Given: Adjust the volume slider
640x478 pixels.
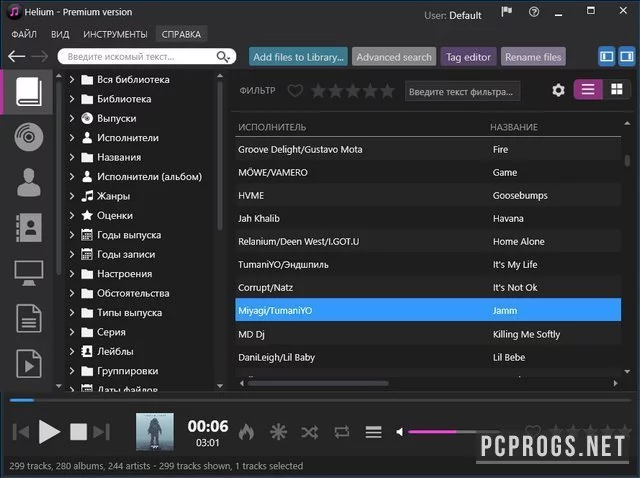Looking at the screenshot, I should [454, 431].
